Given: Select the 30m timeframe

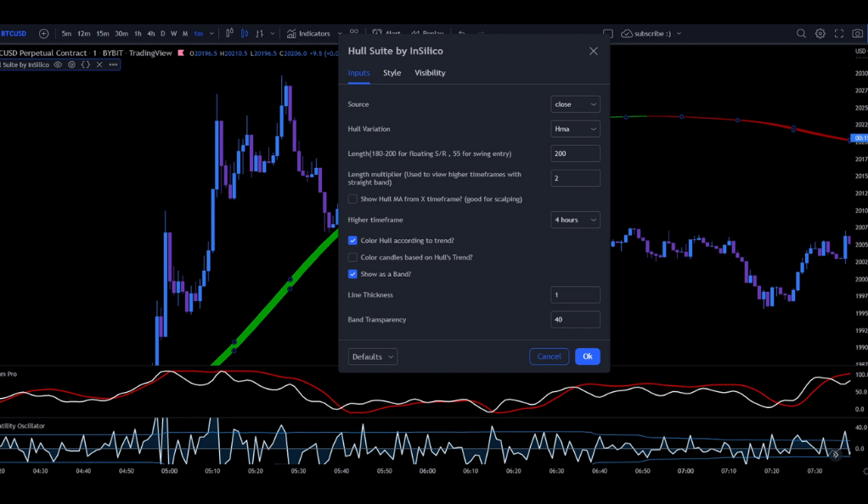Looking at the screenshot, I should 121,34.
